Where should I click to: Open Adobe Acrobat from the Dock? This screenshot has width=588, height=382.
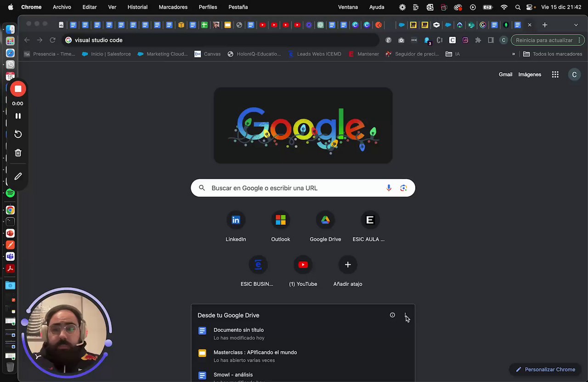tap(10, 269)
